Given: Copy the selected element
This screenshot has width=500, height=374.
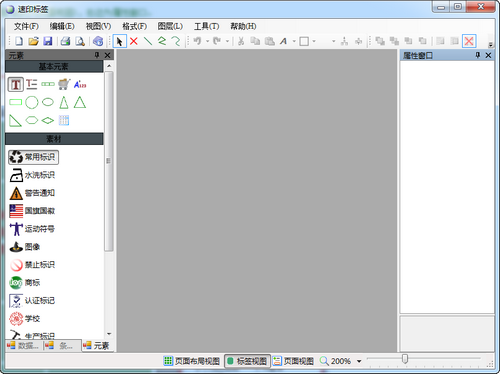Looking at the screenshot, I should pyautogui.click(x=255, y=41).
